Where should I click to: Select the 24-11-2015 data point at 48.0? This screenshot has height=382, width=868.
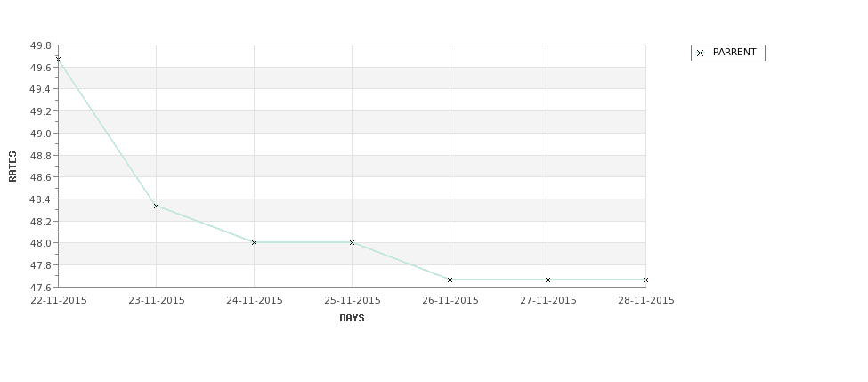254,242
